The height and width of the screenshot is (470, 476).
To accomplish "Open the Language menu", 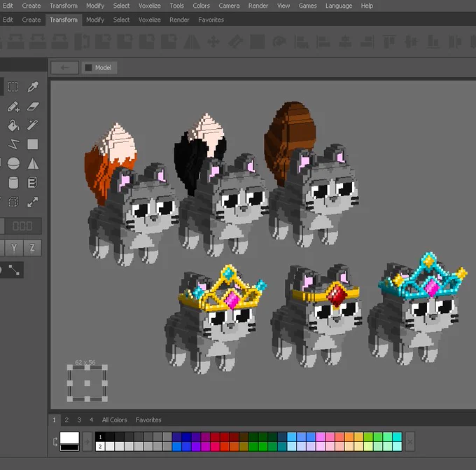I will pyautogui.click(x=339, y=6).
